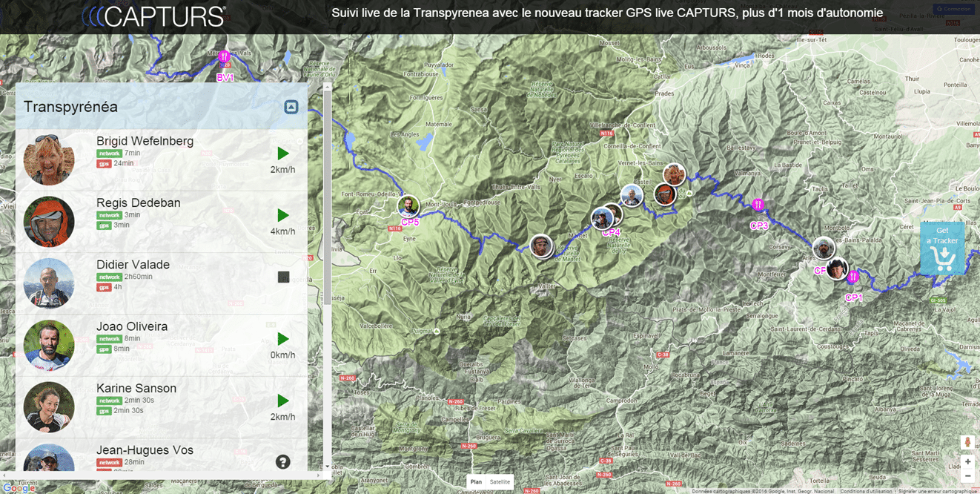
Task: Switch the map to Satellite view
Action: [500, 482]
